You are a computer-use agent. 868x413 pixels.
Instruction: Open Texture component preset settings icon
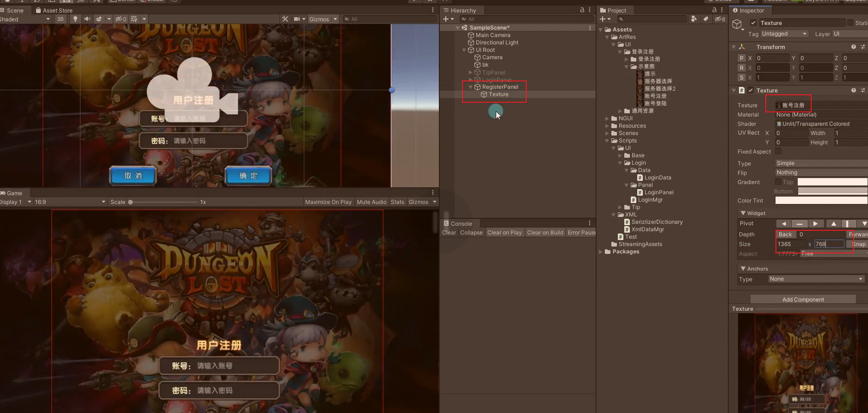[862, 90]
